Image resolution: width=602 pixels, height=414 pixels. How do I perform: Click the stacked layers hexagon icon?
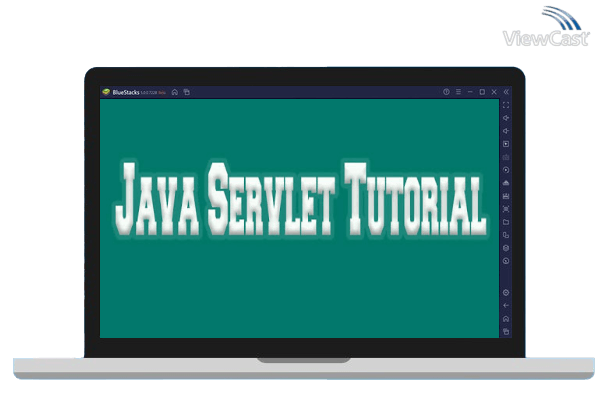point(506,248)
